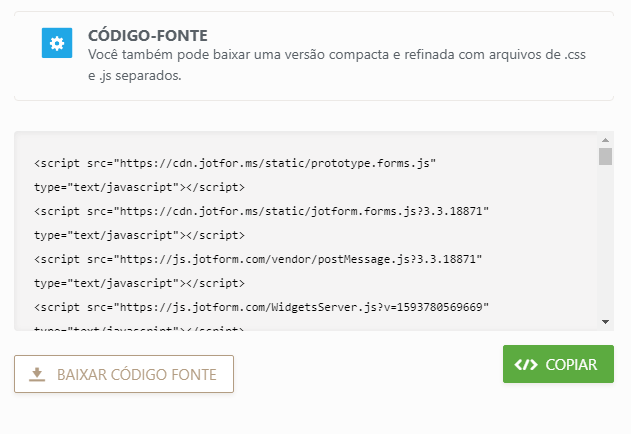This screenshot has height=434, width=631.
Task: Click the blue gear icon beside CÓDIGO-FONTE
Action: click(x=56, y=43)
